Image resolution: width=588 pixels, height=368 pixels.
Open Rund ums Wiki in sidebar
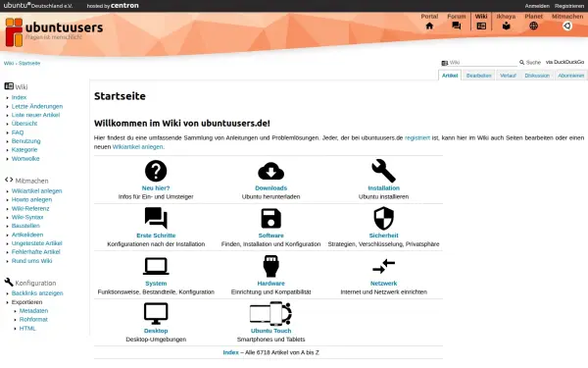[x=32, y=261]
